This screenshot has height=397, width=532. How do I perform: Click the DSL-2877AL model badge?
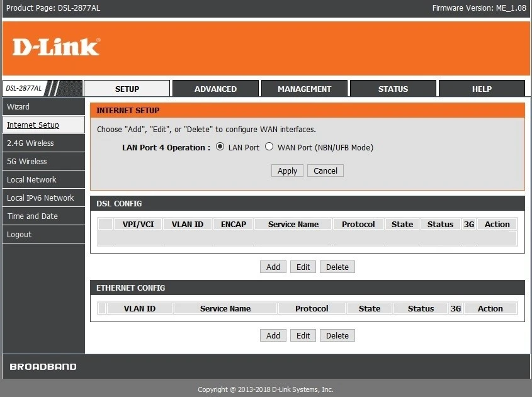(x=24, y=88)
